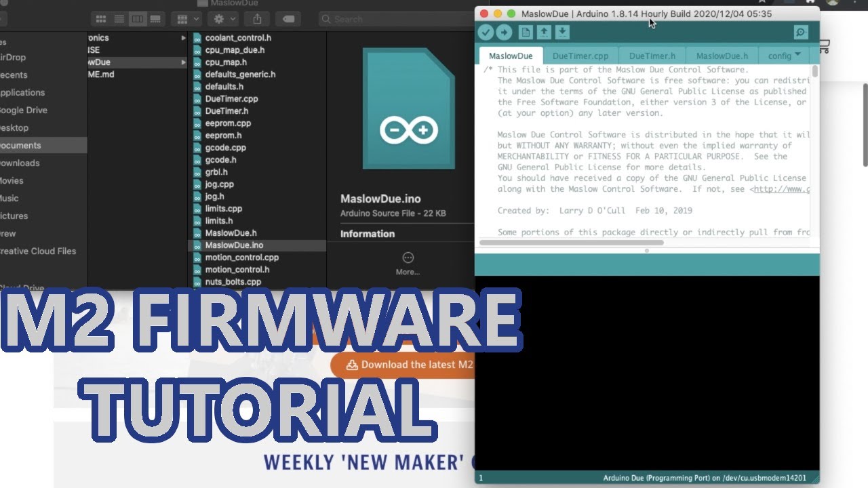
Task: Open the Serial Monitor magnifier icon
Action: [x=801, y=33]
